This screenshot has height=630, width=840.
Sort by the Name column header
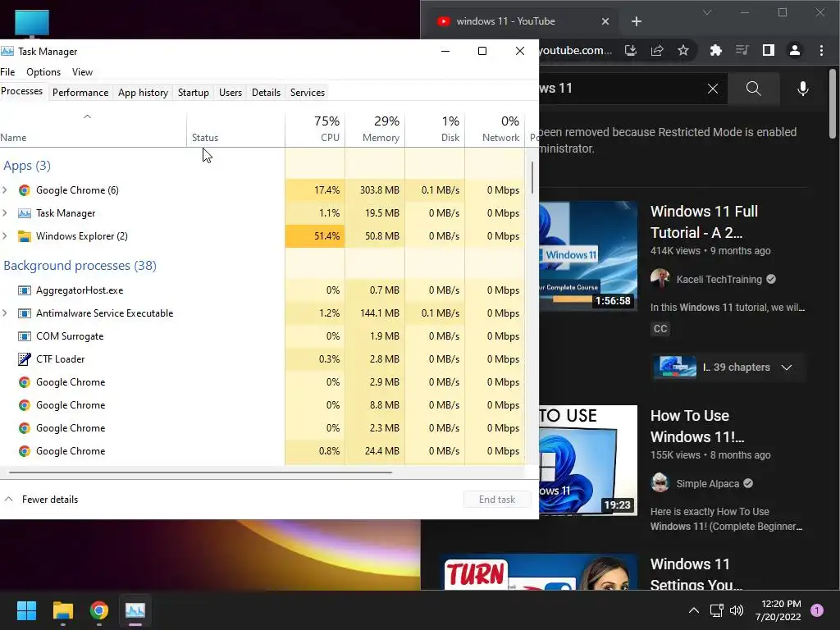[x=94, y=129]
